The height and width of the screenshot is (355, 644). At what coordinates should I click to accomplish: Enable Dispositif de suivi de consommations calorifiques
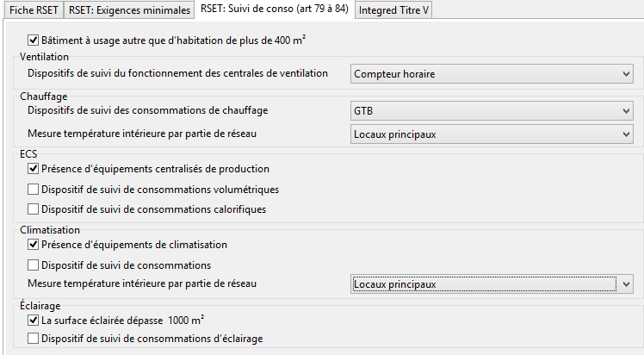click(x=34, y=209)
